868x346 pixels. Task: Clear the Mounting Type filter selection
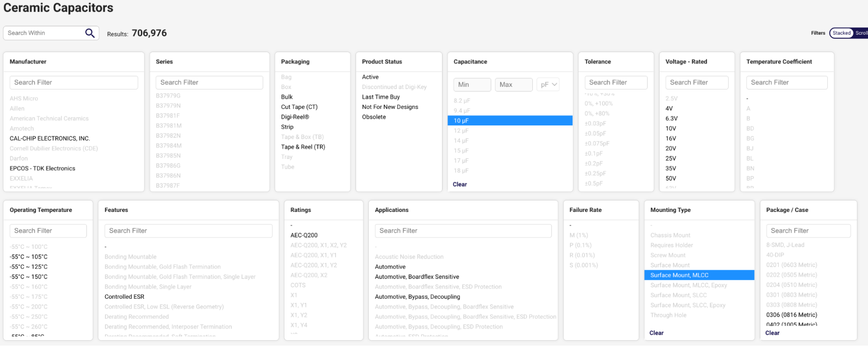coord(657,333)
